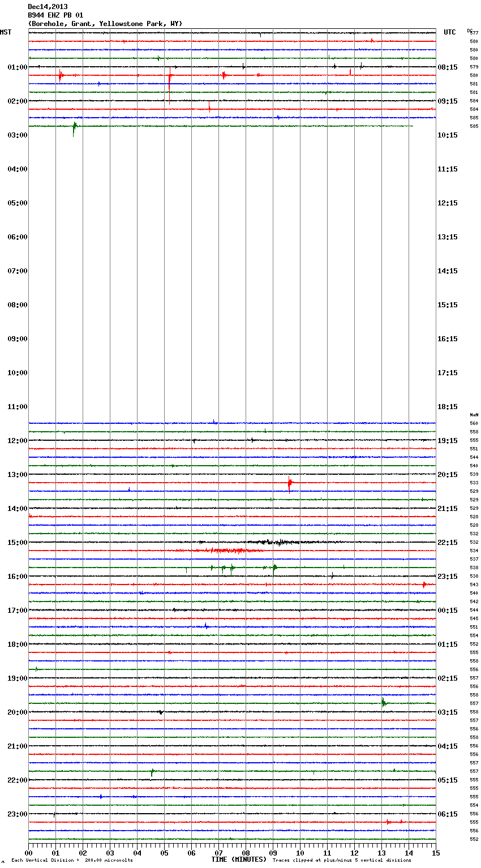Click the 08:15 UTC time label
481x868 pixels.
pyautogui.click(x=448, y=67)
